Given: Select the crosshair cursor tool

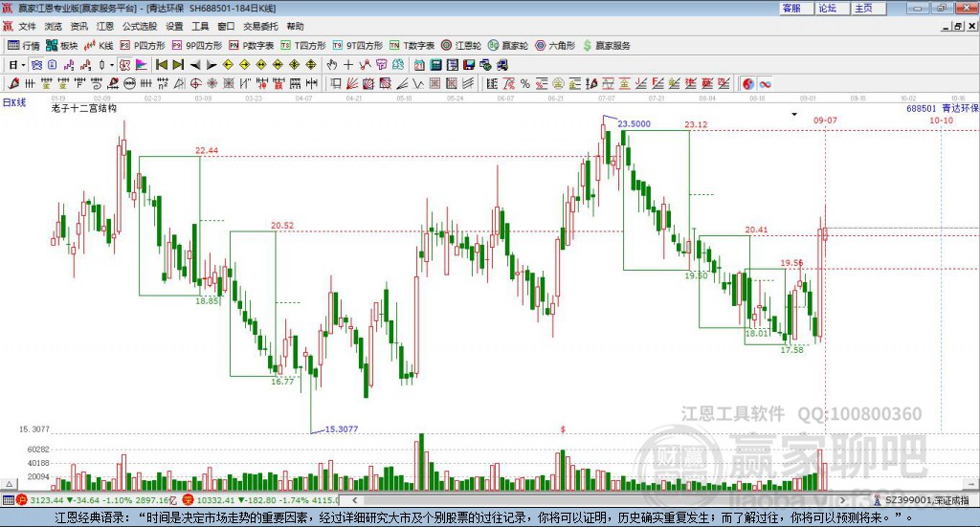Looking at the screenshot, I should (348, 65).
